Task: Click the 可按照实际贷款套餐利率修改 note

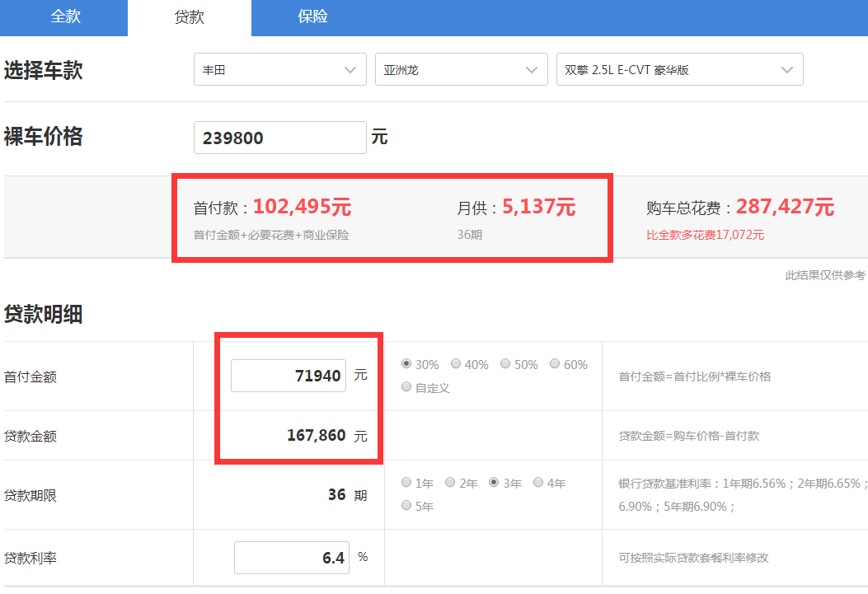Action: click(693, 558)
